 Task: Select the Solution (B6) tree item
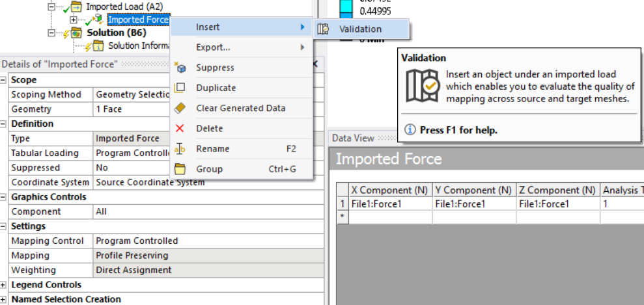(x=116, y=33)
